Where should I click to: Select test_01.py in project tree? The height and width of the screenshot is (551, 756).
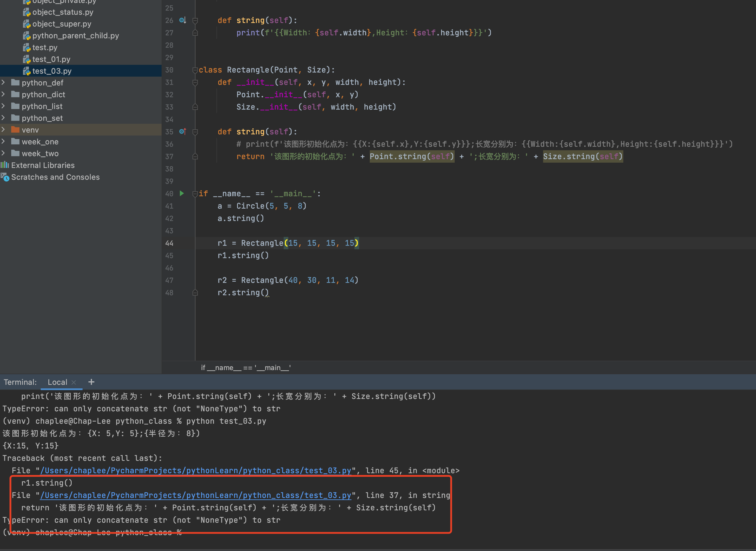pos(51,59)
